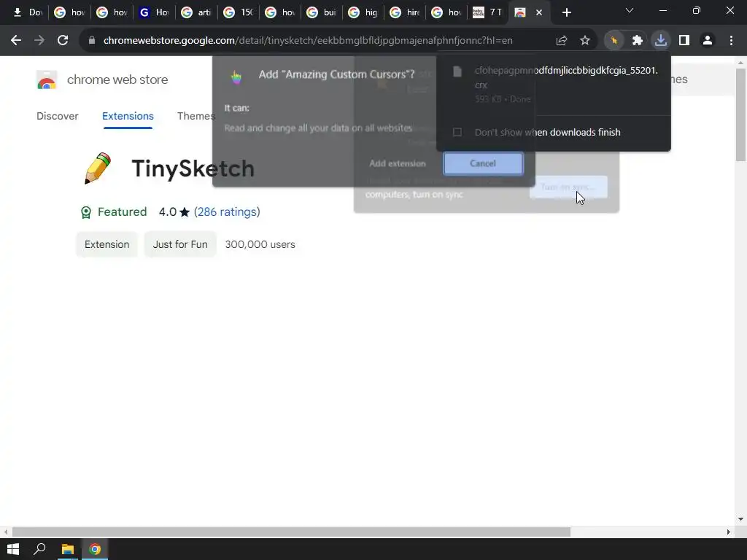This screenshot has height=560, width=747.
Task: Open Windows taskbar search
Action: [x=39, y=549]
